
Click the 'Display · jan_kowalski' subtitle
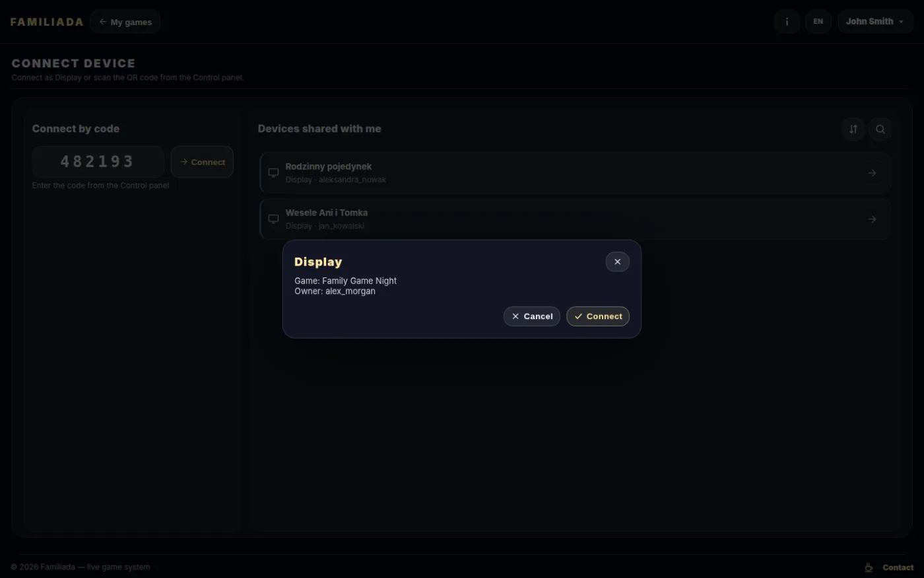click(x=325, y=226)
